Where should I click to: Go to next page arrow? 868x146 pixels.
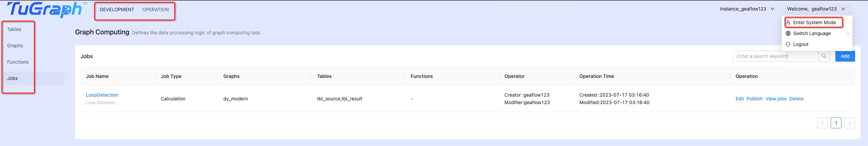click(849, 123)
